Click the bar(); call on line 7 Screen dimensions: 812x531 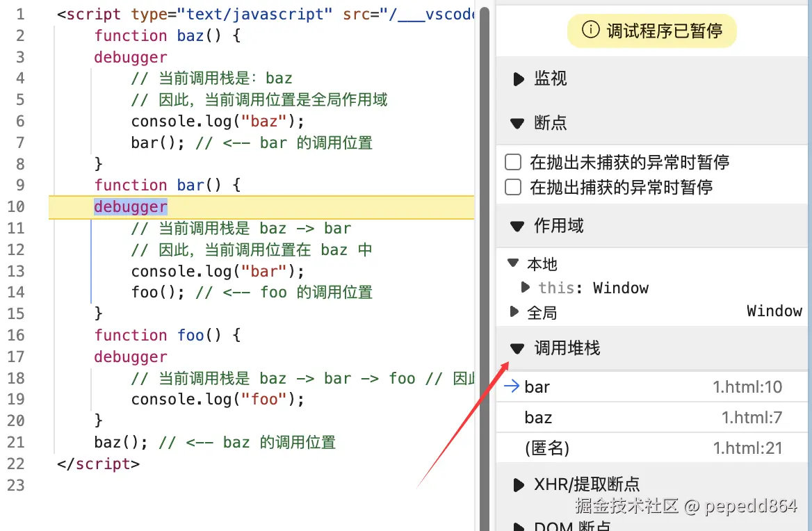coord(157,142)
